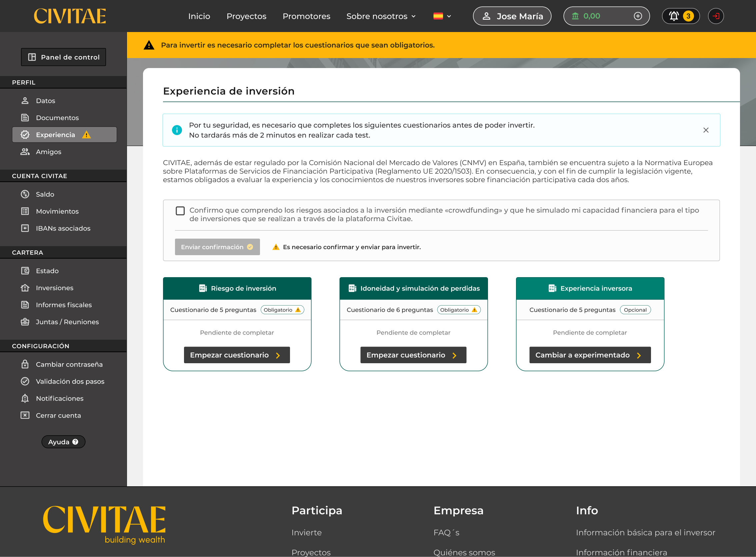Open the language flag selector
The image size is (756, 557).
click(442, 16)
